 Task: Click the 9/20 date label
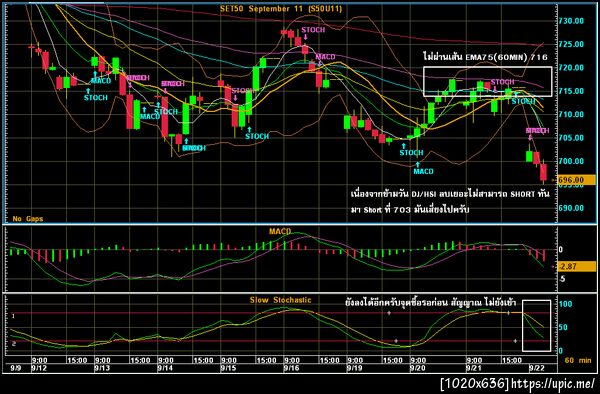417,368
